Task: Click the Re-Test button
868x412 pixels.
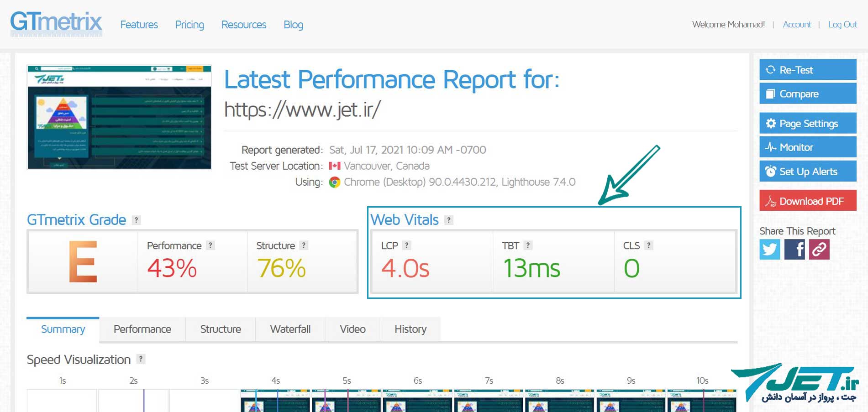Action: point(808,70)
